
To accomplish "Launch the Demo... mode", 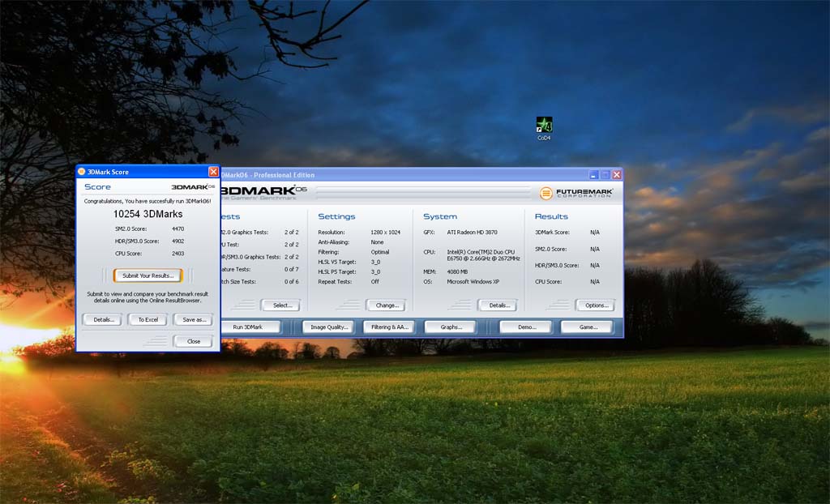I will 525,327.
